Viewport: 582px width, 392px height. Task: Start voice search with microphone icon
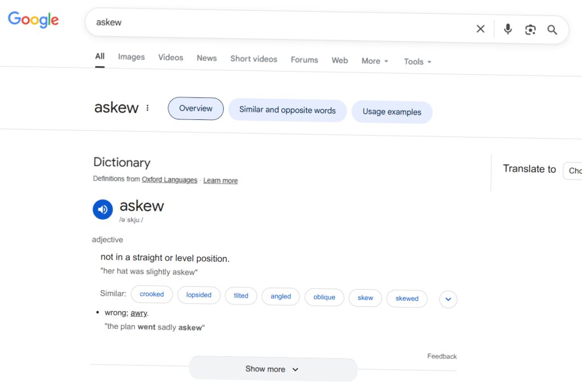508,30
